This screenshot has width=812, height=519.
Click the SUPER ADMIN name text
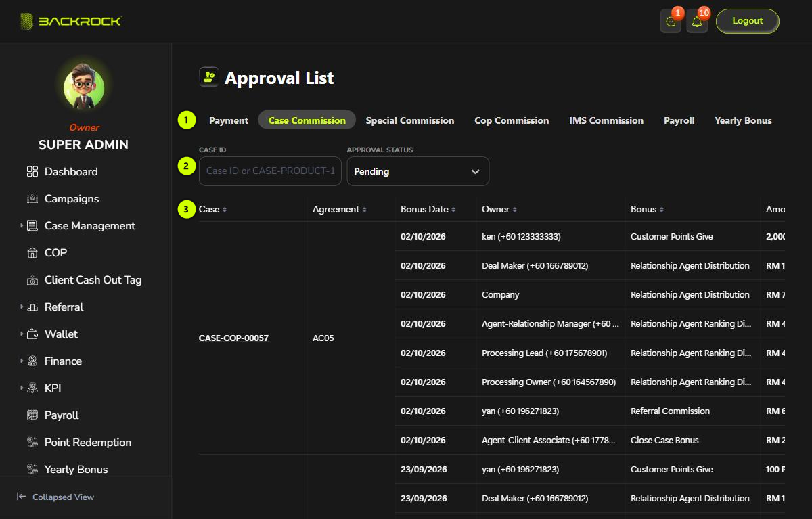coord(83,145)
